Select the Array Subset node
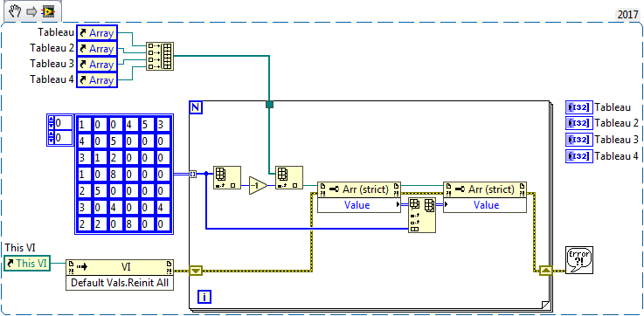The image size is (644, 316). 422,216
